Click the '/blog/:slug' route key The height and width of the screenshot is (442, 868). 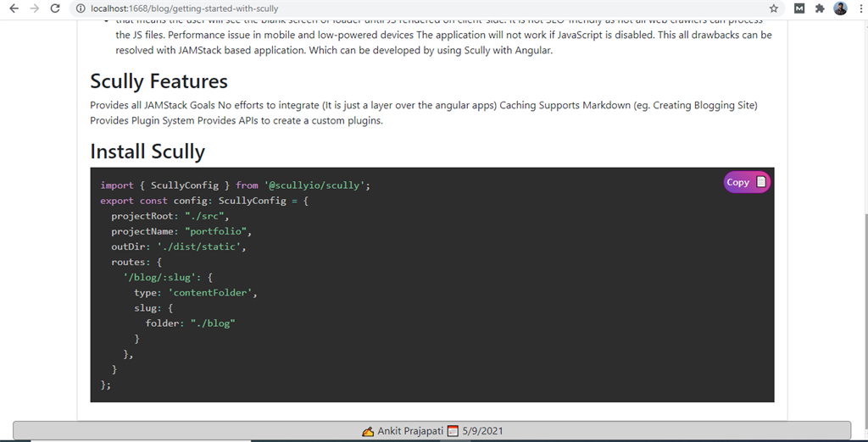point(160,278)
